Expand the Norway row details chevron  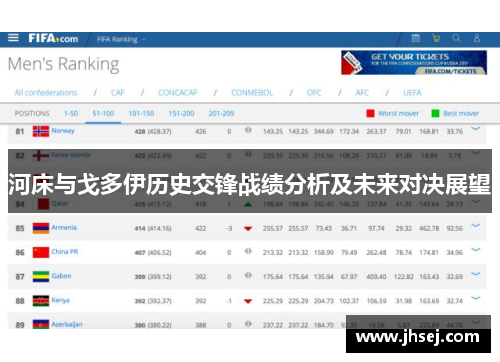pos(476,129)
